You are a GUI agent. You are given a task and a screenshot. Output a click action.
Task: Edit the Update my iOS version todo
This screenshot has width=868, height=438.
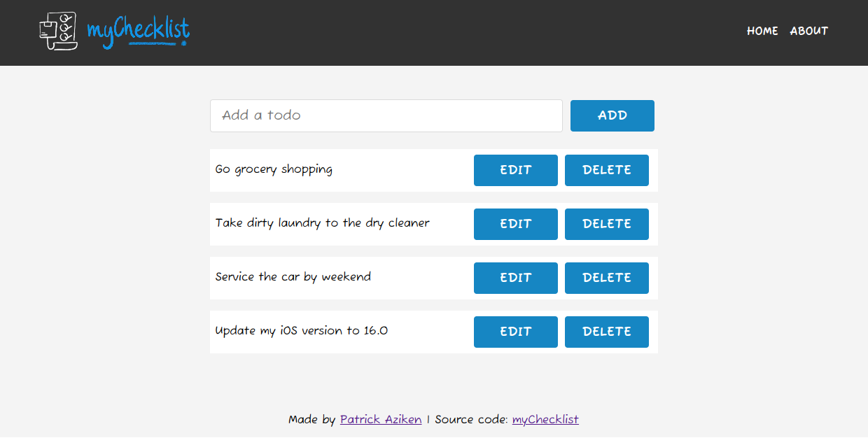click(515, 332)
